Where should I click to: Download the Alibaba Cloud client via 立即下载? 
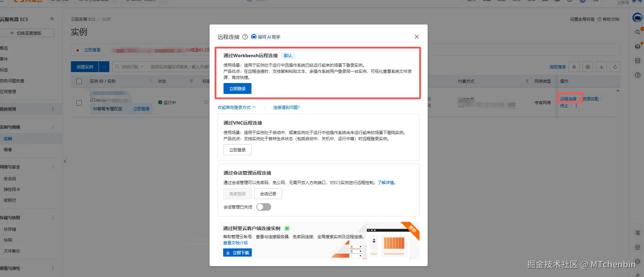pyautogui.click(x=237, y=252)
